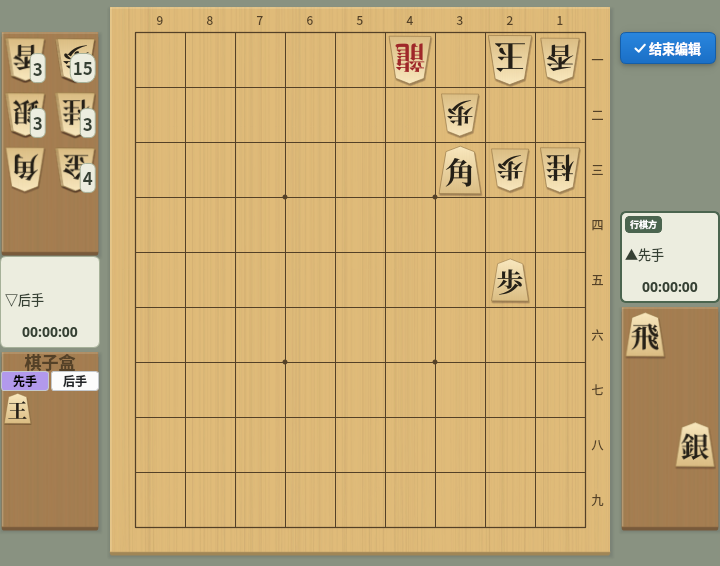Click the 行棋方 side-to-move badge
The image size is (720, 566).
pos(643,224)
